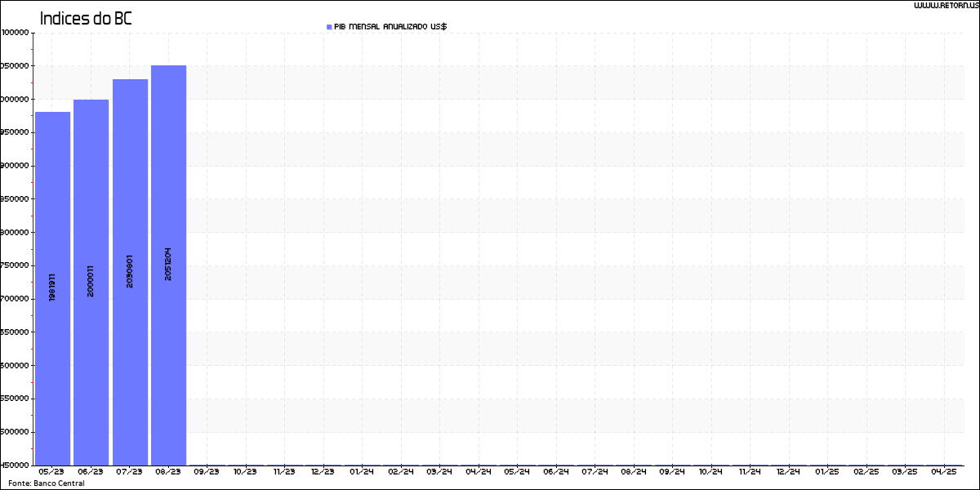980x490 pixels.
Task: Select the 03/24 x-axis label
Action: pos(439,471)
